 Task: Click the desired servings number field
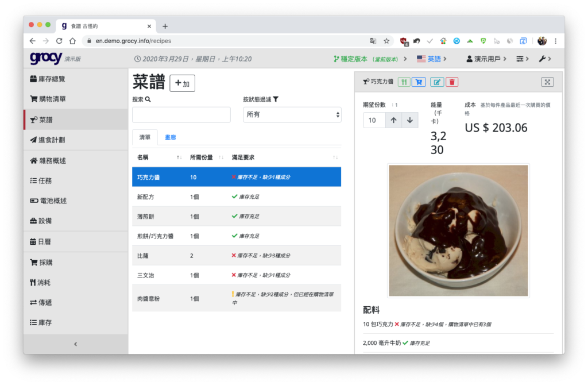point(374,120)
